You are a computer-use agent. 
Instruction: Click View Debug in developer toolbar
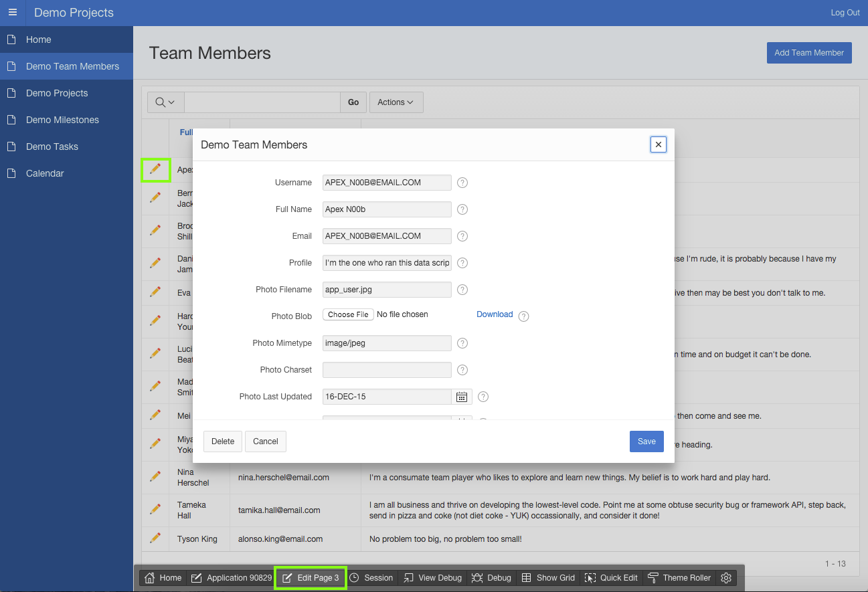pyautogui.click(x=432, y=578)
